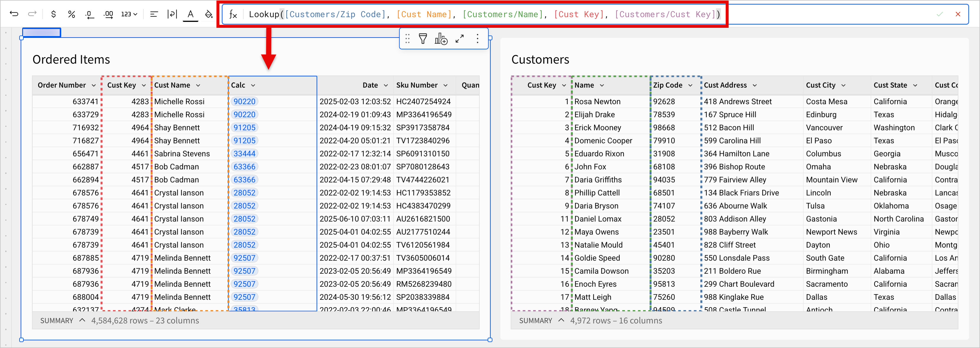Image resolution: width=980 pixels, height=348 pixels.
Task: Open the Ordered Items Cust Key column dropdown
Action: [x=144, y=85]
